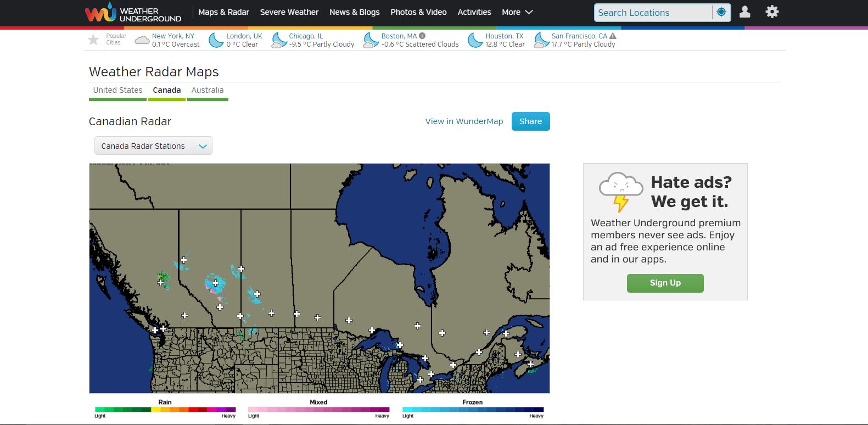Open Boston, MA weather link
This screenshot has width=868, height=425.
tap(399, 36)
